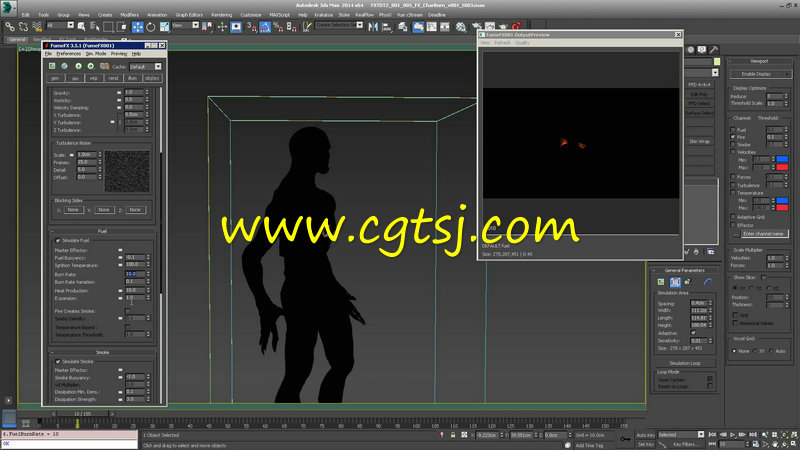Collapse the Fuel rollout in FumeFX
800x450 pixels.
coord(102,231)
